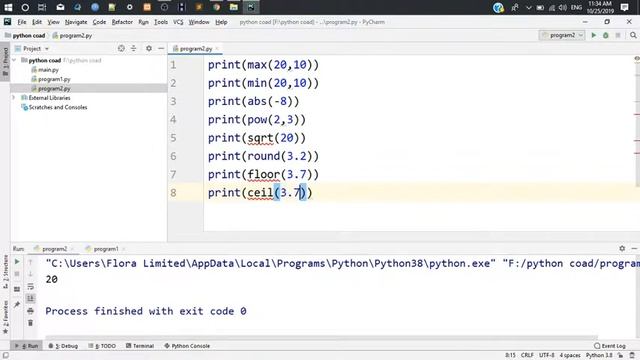This screenshot has height=360, width=640.
Task: Open Windows notification center
Action: 624,7
